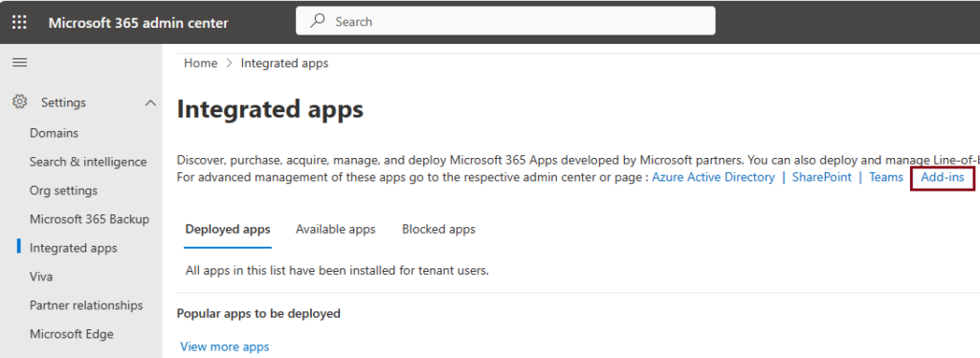Click 'All apps in this list' text

pyautogui.click(x=337, y=271)
